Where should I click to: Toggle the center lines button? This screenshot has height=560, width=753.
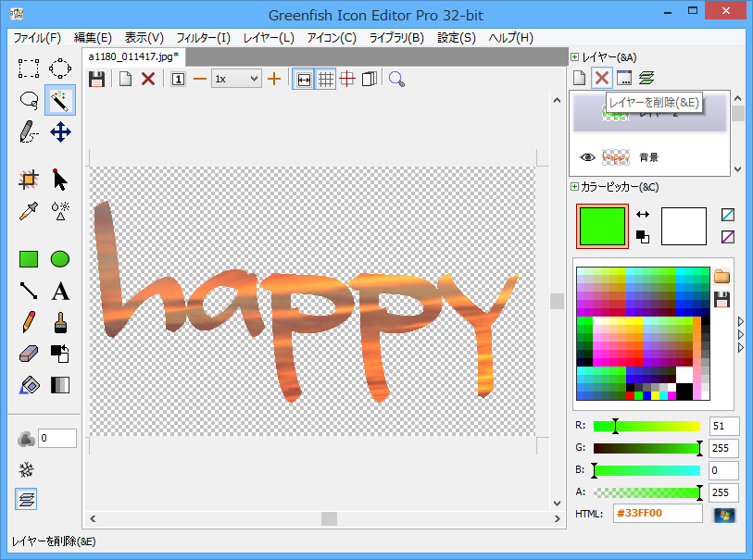pyautogui.click(x=347, y=80)
